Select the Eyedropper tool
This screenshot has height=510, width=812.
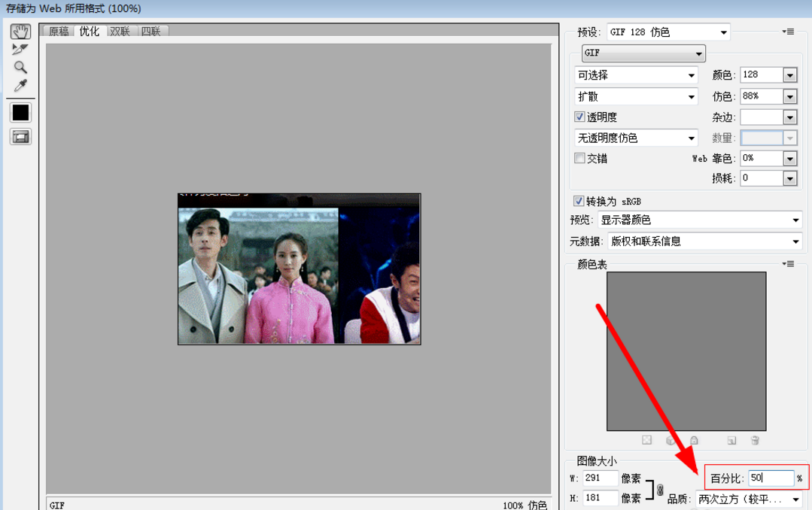(x=20, y=86)
